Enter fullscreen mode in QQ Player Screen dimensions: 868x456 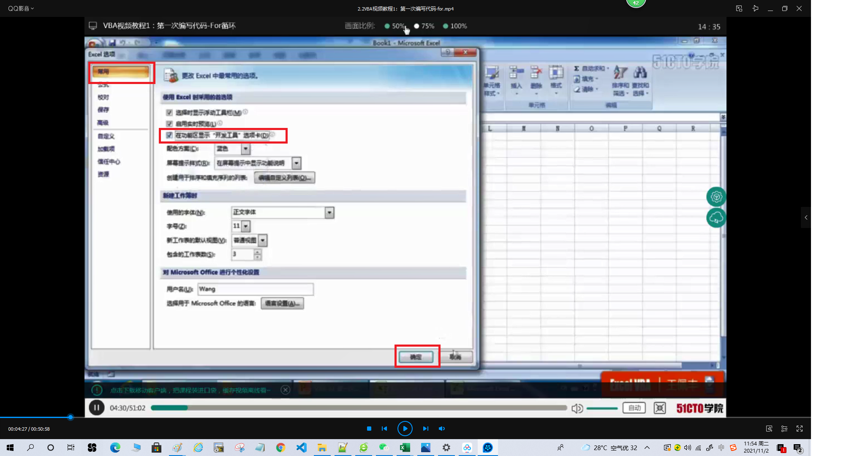tap(800, 429)
